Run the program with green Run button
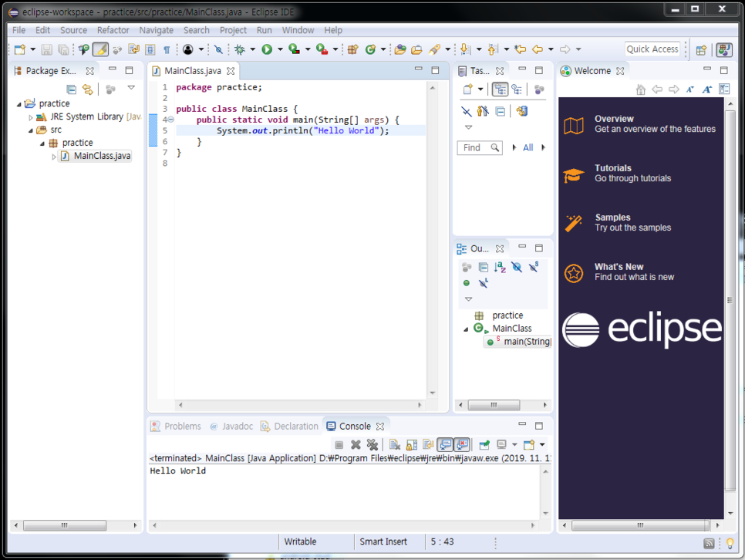745x560 pixels. (267, 49)
